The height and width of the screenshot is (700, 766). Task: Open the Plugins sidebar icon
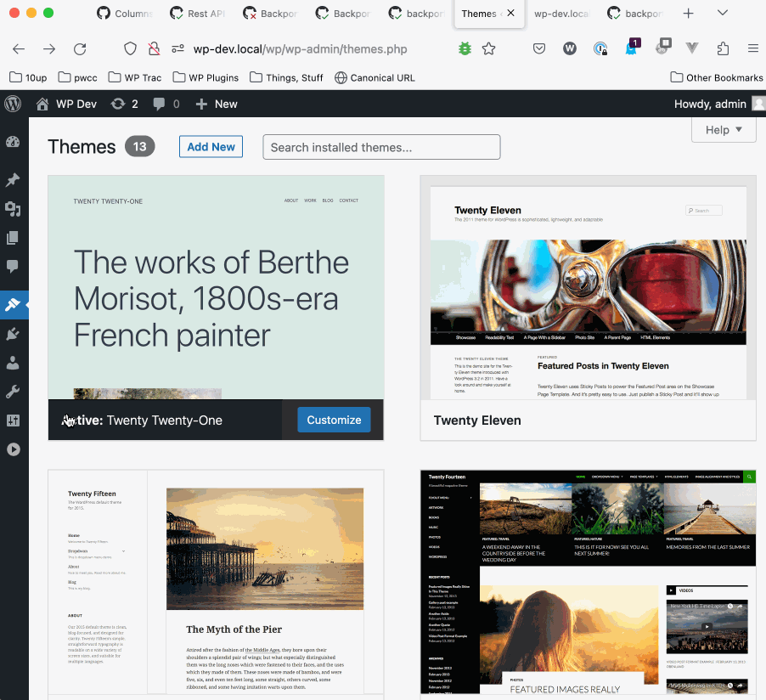point(14,334)
